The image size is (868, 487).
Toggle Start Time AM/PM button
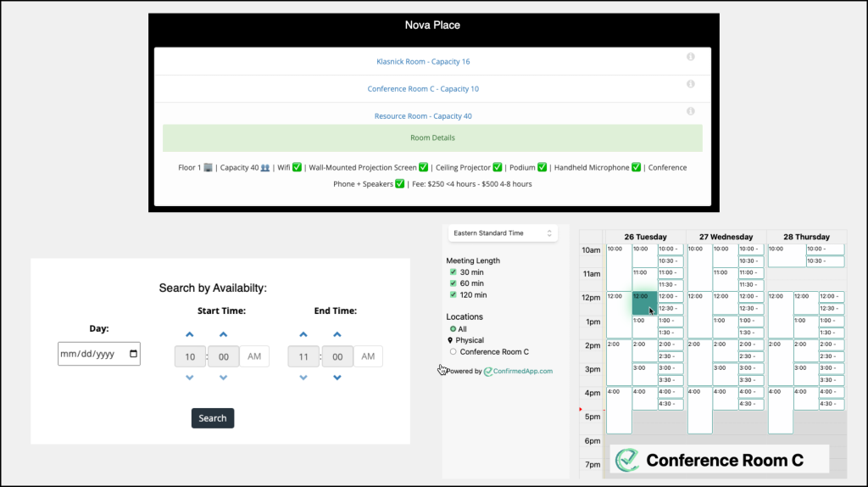[x=254, y=357]
